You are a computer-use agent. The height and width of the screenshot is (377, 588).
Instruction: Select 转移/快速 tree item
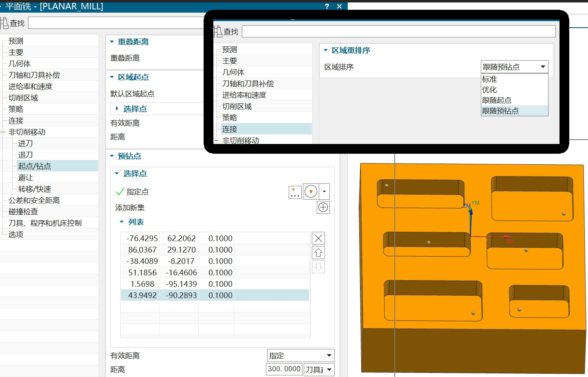[35, 189]
